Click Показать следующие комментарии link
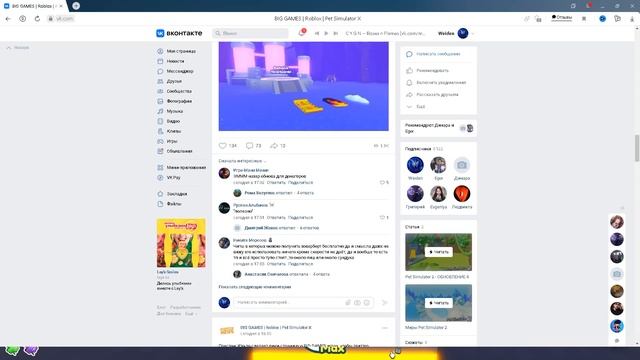This screenshot has height=360, width=640. click(x=255, y=287)
